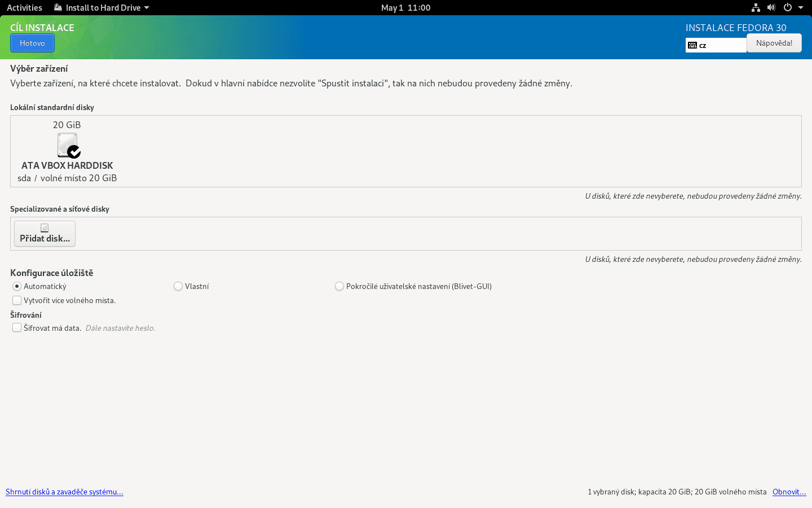Click the Lokální standardní disky label
812x508 pixels.
click(x=52, y=107)
